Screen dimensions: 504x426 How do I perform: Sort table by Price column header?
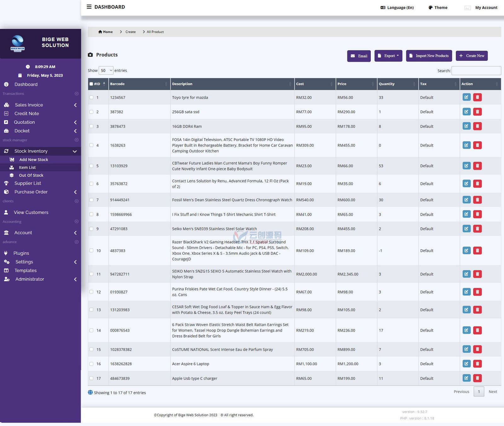356,84
